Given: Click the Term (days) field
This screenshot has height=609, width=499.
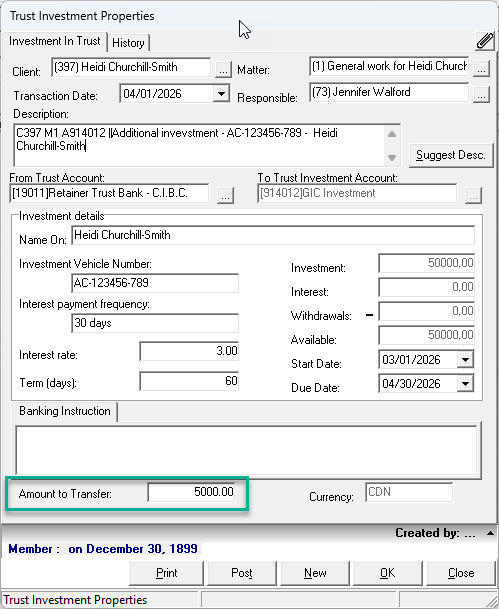Looking at the screenshot, I should pos(189,381).
